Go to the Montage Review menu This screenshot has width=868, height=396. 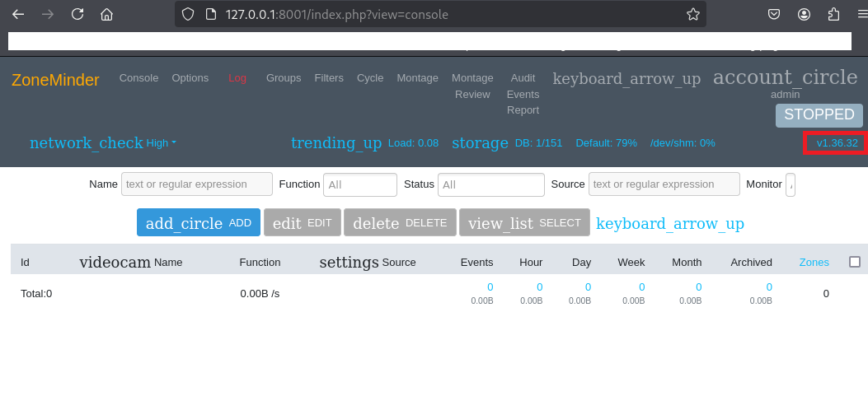click(472, 86)
